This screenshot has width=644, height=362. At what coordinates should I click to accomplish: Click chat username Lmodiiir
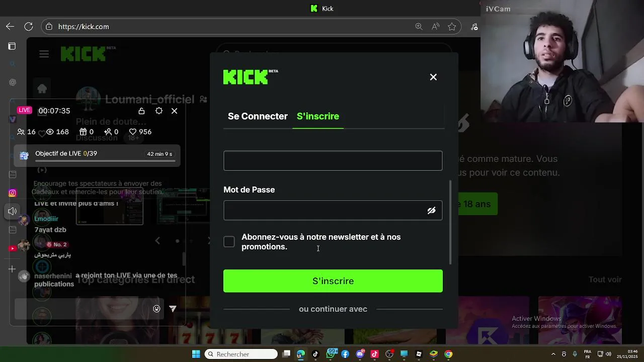[x=46, y=219]
